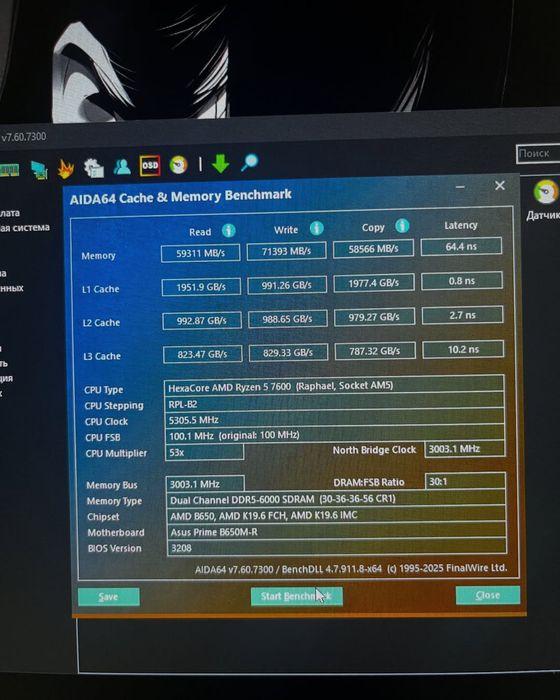The height and width of the screenshot is (700, 560).
Task: Click DRAM:FSB Ratio 30:1 value
Action: 465,481
